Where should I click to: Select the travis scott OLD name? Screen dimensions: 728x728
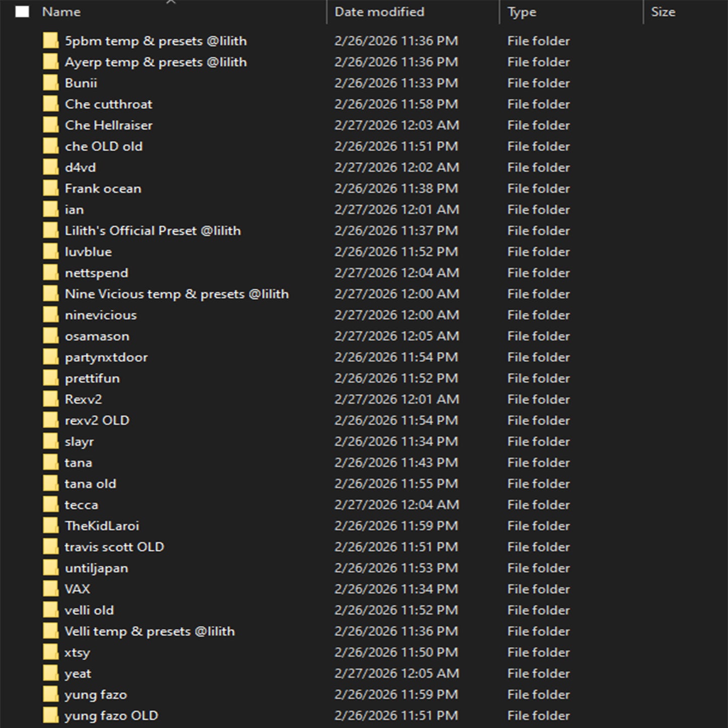[114, 547]
